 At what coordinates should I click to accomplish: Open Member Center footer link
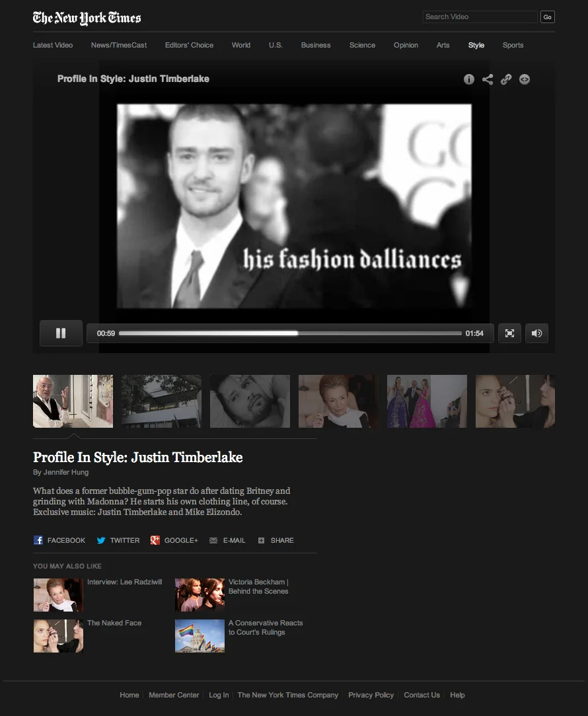(174, 695)
